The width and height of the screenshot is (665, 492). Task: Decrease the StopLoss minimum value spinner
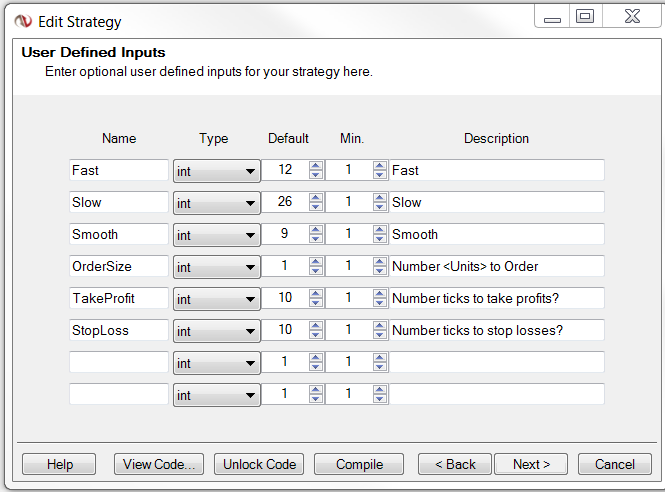pyautogui.click(x=379, y=335)
